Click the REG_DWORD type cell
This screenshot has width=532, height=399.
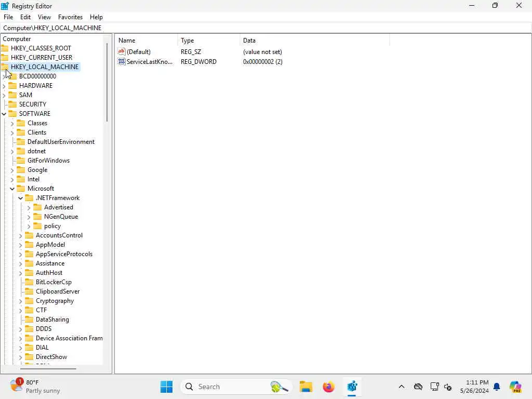coord(198,62)
